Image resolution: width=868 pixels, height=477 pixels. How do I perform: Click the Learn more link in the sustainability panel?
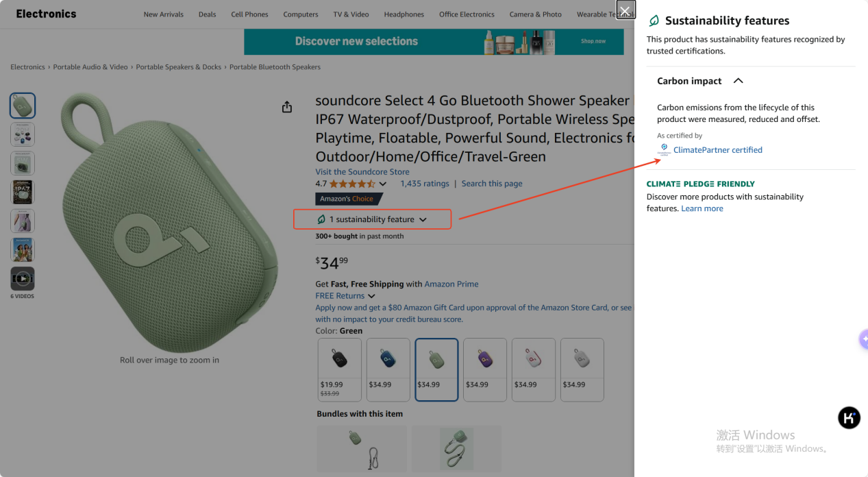[702, 208]
